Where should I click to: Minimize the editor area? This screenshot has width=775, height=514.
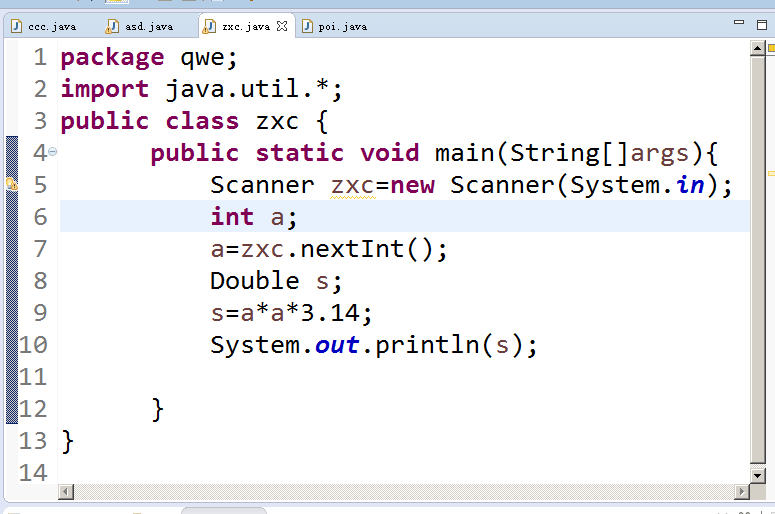[x=739, y=22]
